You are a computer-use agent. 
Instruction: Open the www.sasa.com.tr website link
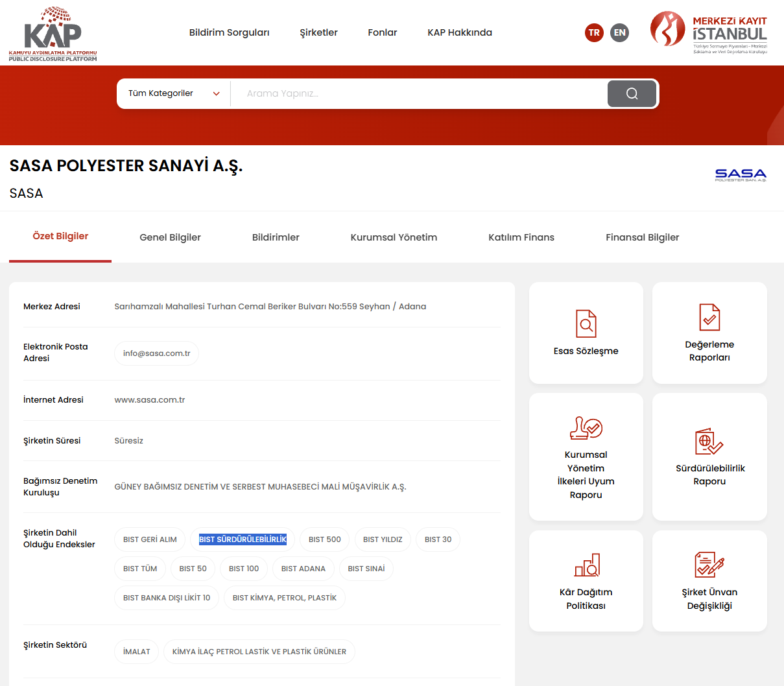150,400
